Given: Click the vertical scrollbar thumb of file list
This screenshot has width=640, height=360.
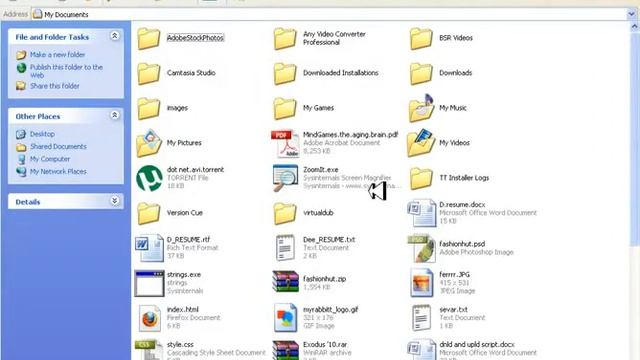Looking at the screenshot, I should click(x=635, y=139).
